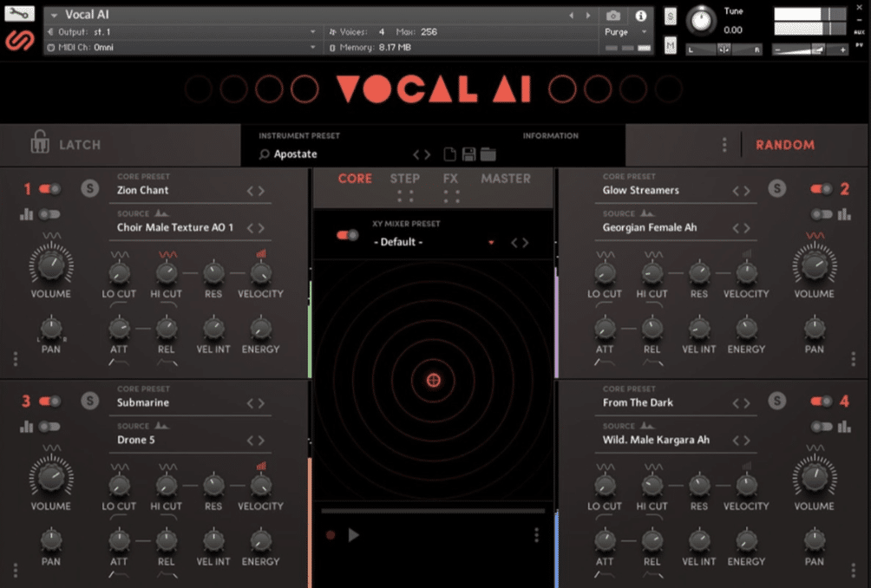
Task: Create new preset with page icon
Action: click(x=450, y=154)
